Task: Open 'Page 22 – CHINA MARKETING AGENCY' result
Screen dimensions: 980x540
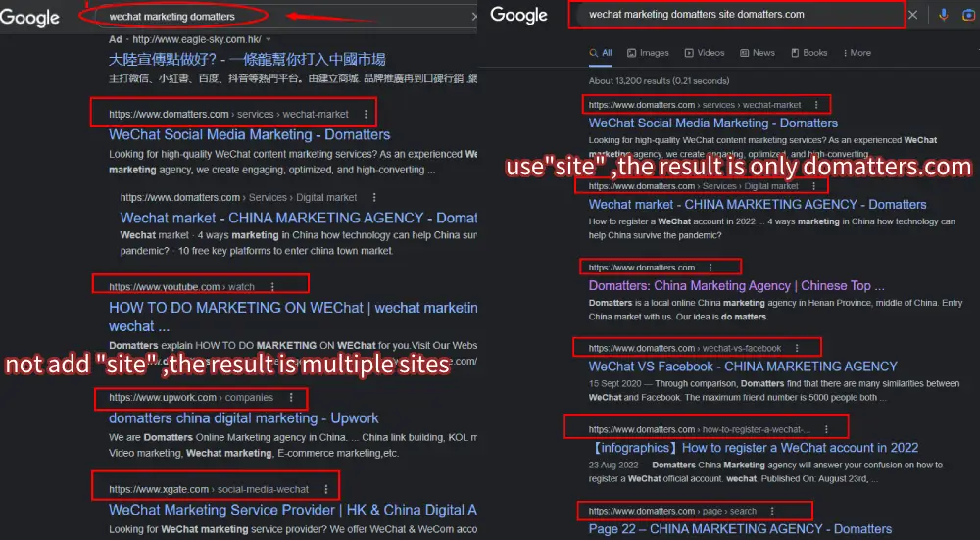Action: click(x=740, y=529)
